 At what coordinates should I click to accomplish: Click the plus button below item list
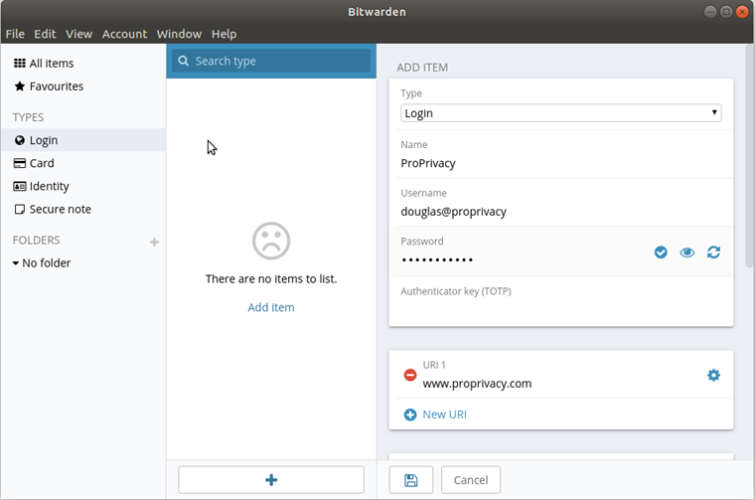point(271,480)
